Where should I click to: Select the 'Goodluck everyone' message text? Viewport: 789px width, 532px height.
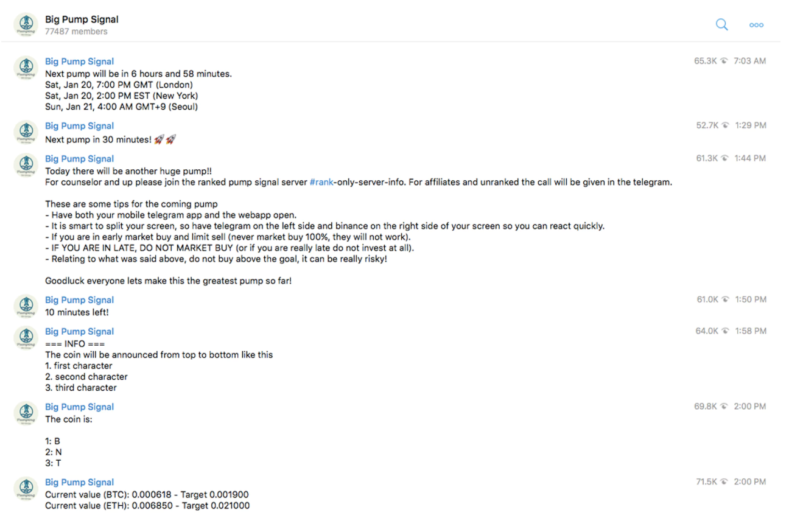click(x=169, y=281)
